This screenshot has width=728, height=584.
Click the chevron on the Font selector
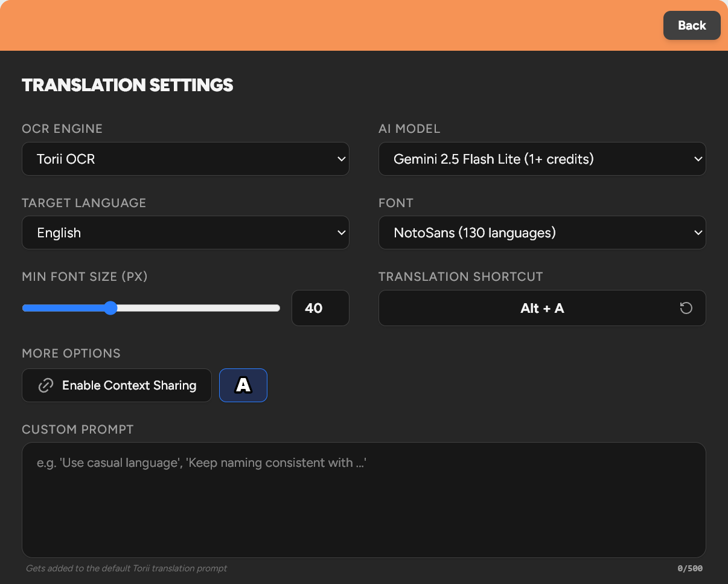698,233
